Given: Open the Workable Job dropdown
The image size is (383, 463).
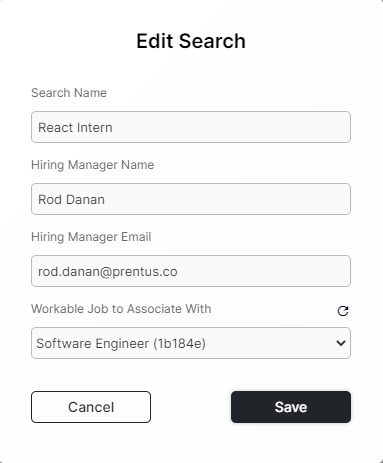Looking at the screenshot, I should (x=191, y=343).
